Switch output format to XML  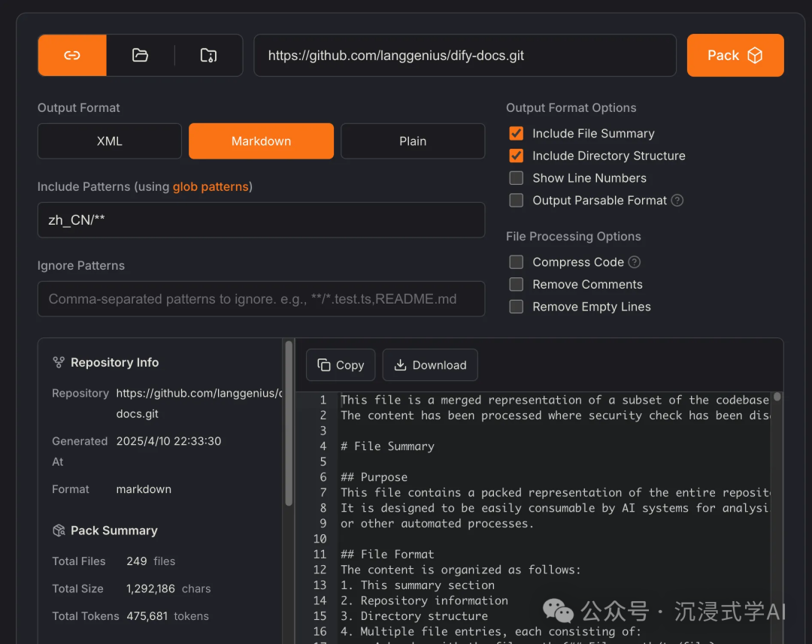[x=109, y=141]
